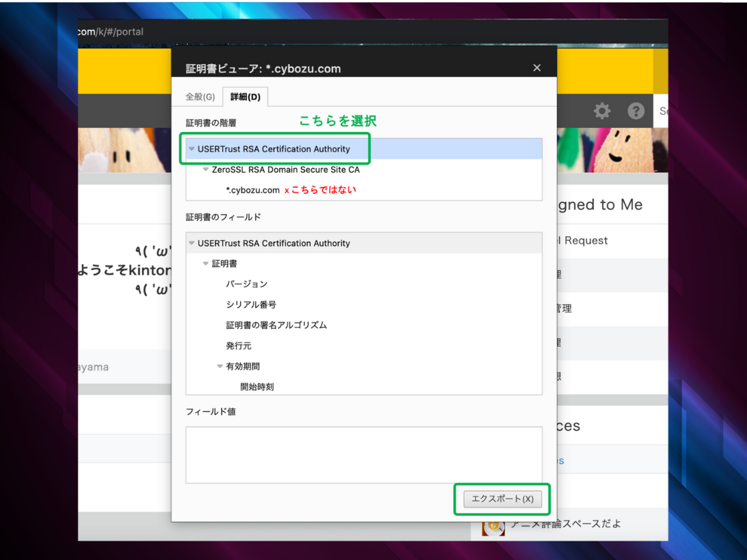Select the 詳細(D) tab
Image resolution: width=747 pixels, height=560 pixels.
(x=245, y=97)
